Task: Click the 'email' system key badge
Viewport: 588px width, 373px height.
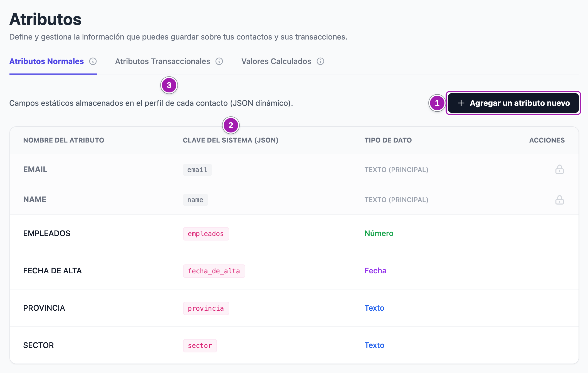Action: click(x=197, y=170)
